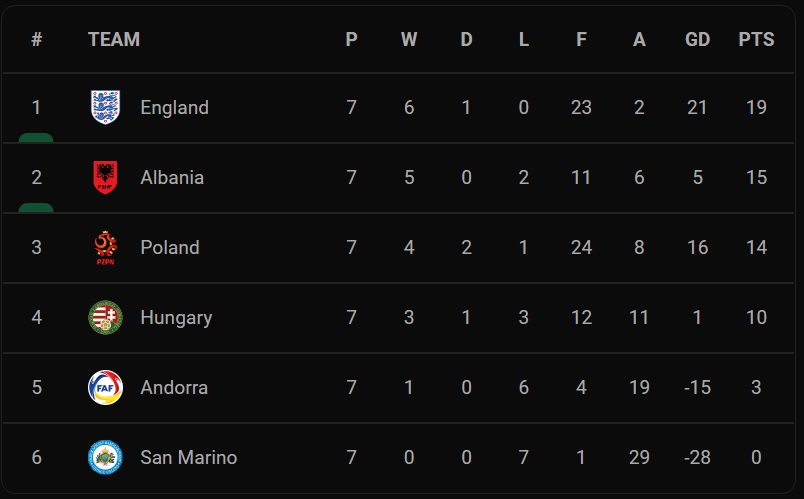Click England's 19 points value
The width and height of the screenshot is (804, 499).
[756, 107]
